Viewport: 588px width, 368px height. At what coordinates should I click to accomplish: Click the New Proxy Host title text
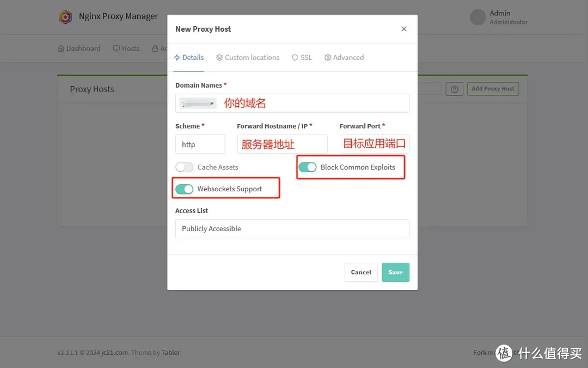pos(203,29)
